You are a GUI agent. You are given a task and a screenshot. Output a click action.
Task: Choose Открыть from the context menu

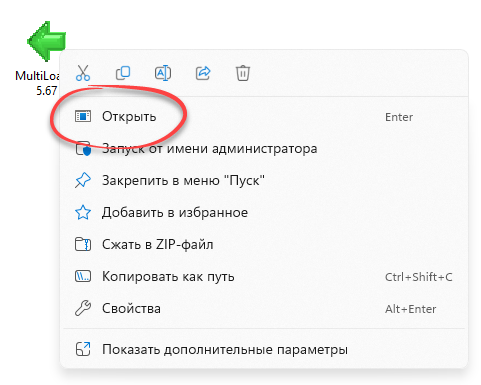tap(264, 117)
